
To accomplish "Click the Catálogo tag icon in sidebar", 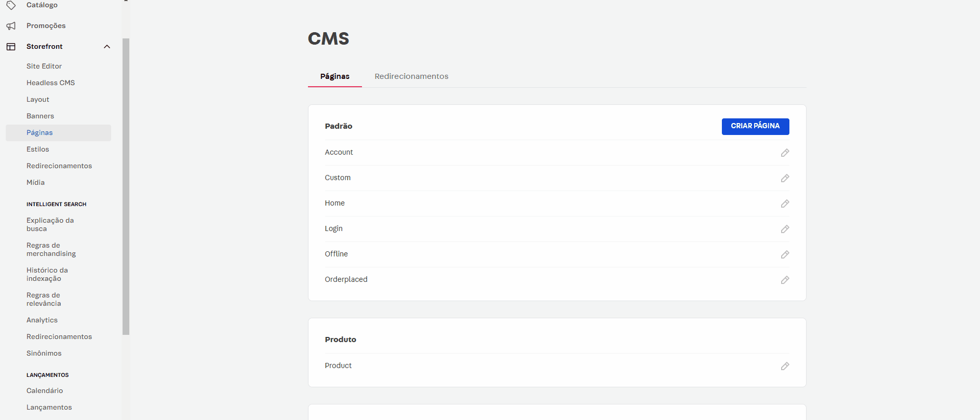I will [11, 5].
